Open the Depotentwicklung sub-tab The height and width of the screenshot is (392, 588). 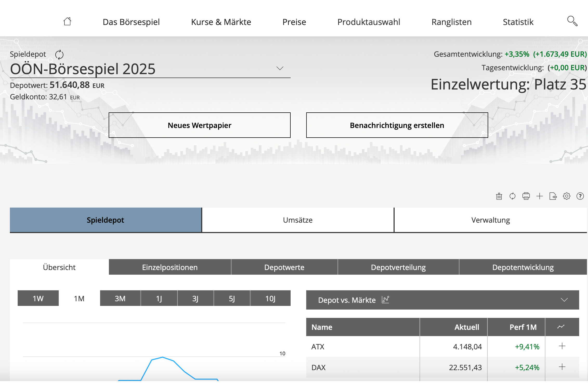point(523,267)
